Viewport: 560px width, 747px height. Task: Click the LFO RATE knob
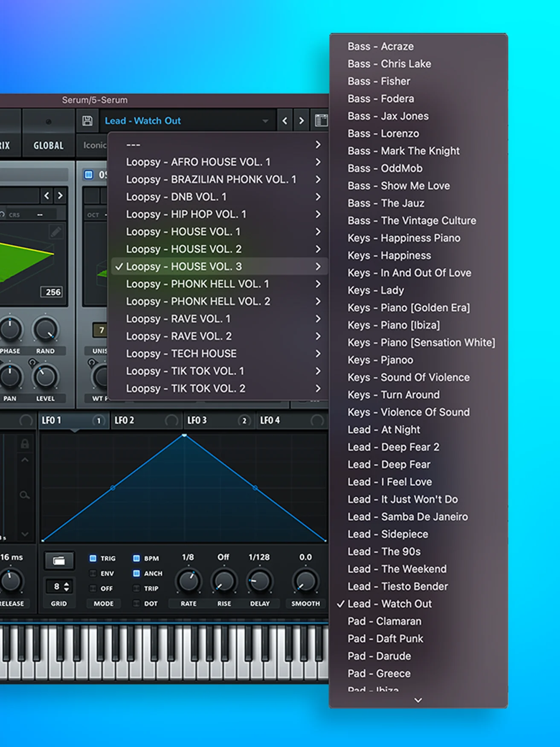(x=188, y=581)
